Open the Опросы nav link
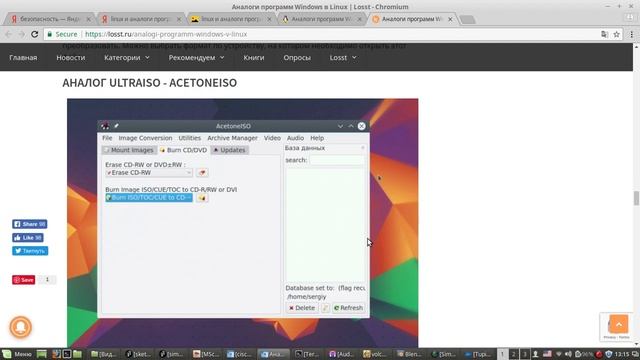Image resolution: width=640 pixels, height=360 pixels. pos(297,58)
